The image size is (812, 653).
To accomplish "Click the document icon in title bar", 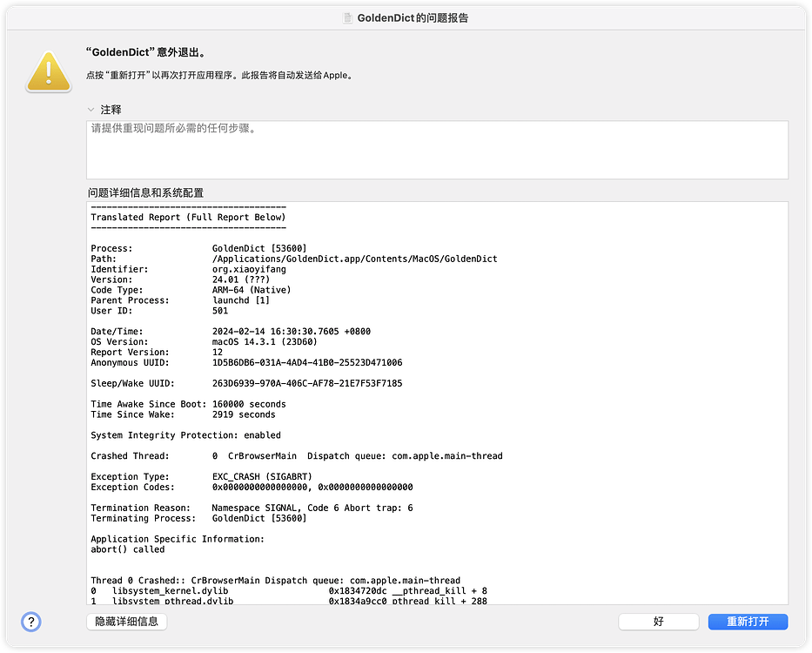I will coord(348,18).
